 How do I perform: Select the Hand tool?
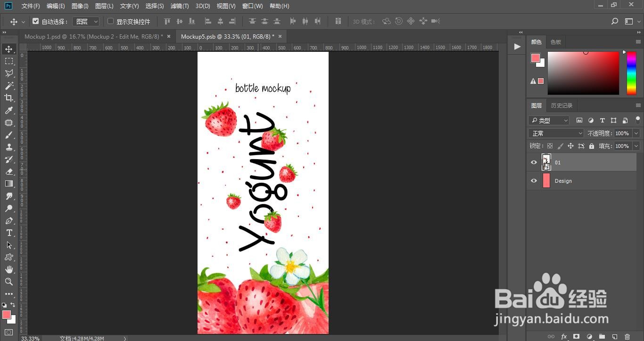click(9, 269)
